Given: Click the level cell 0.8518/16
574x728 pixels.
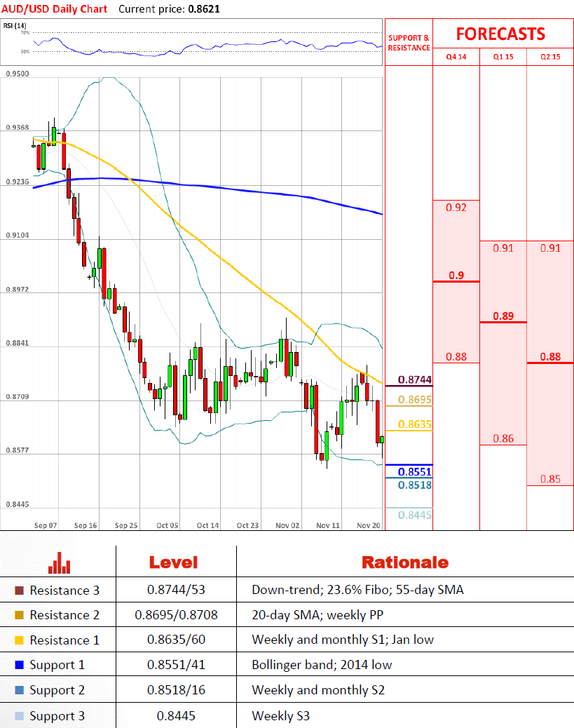Looking at the screenshot, I should pyautogui.click(x=176, y=690).
